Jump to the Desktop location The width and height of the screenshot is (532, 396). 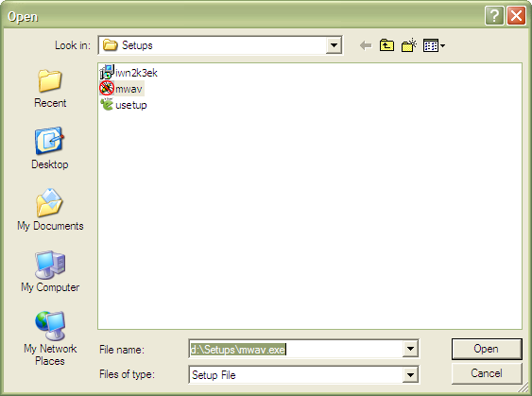point(50,148)
